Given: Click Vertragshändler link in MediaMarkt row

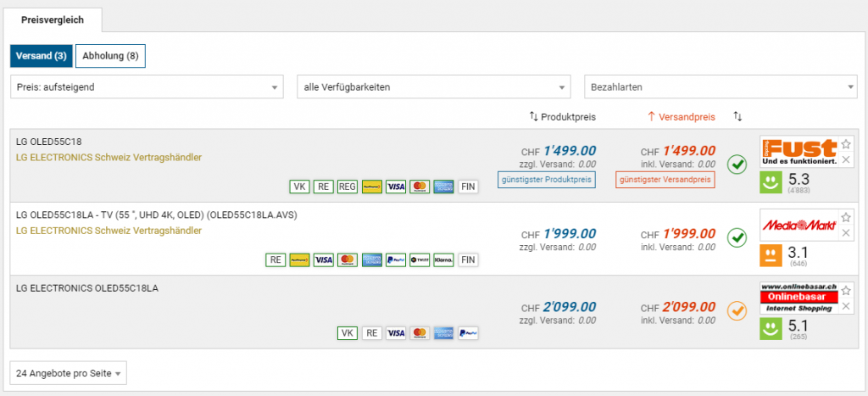Looking at the screenshot, I should click(109, 231).
